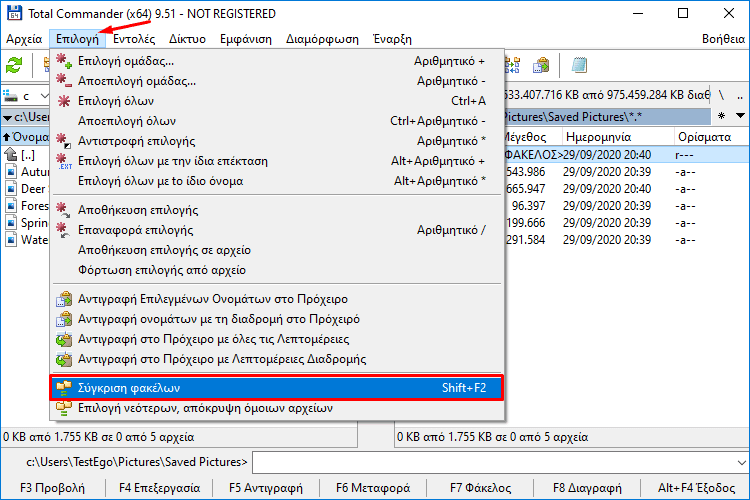This screenshot has height=500, width=750.
Task: Open the Αρχεία menu
Action: coord(24,39)
